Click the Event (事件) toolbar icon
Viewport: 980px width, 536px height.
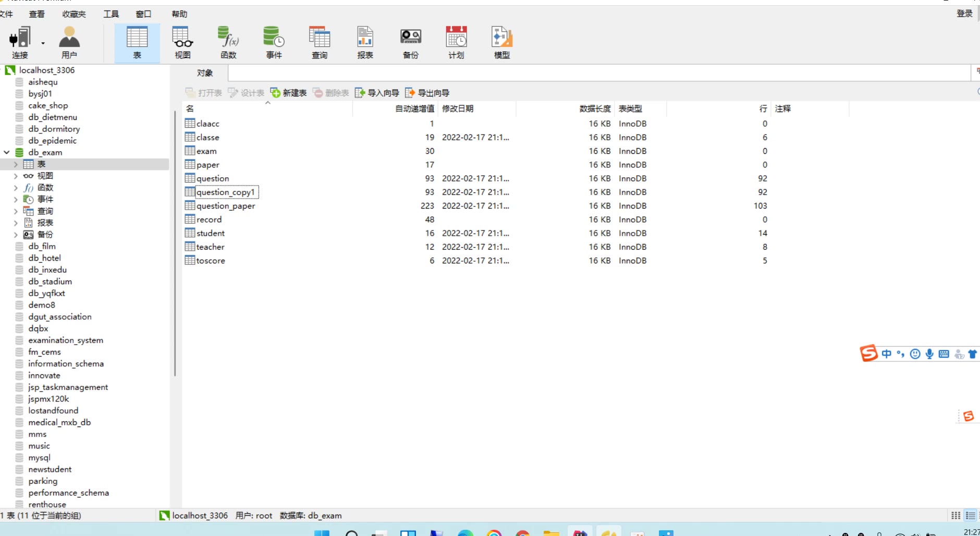coord(274,42)
